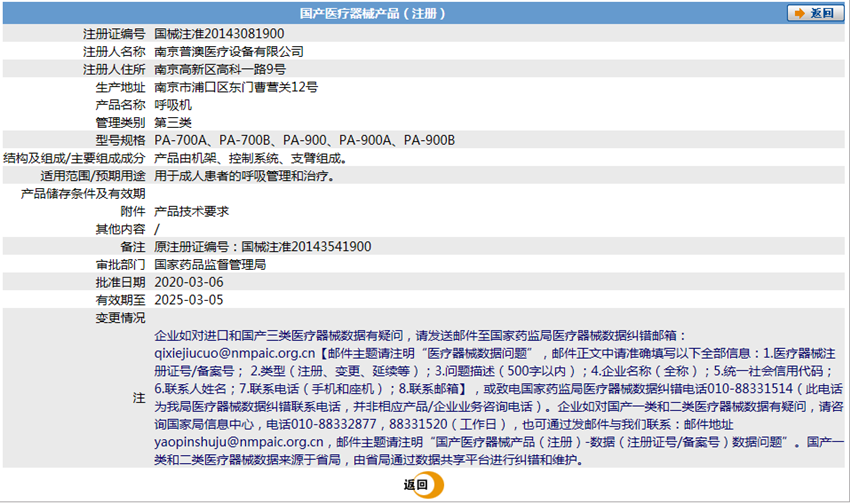
Task: Select product name 呼吸机
Action: tap(173, 105)
